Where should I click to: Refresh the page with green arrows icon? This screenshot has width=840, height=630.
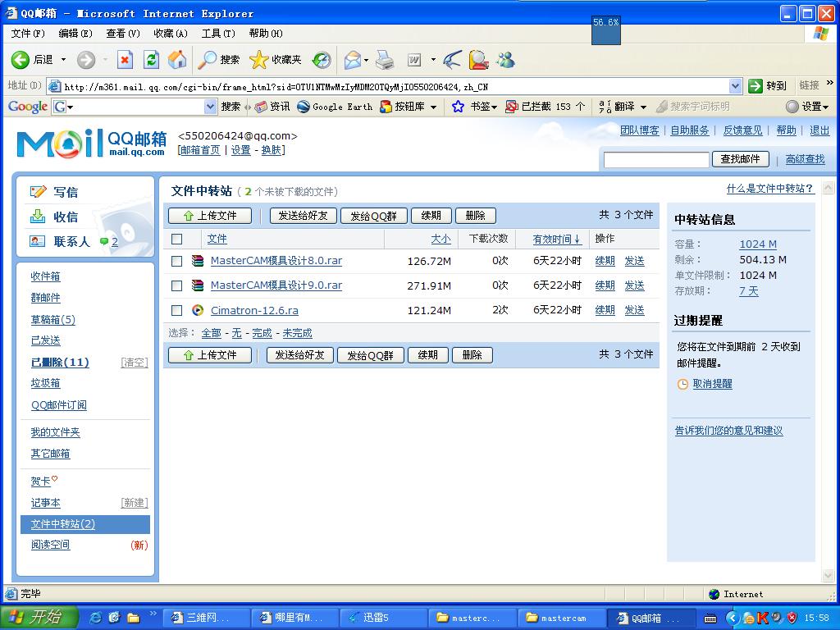pos(152,59)
